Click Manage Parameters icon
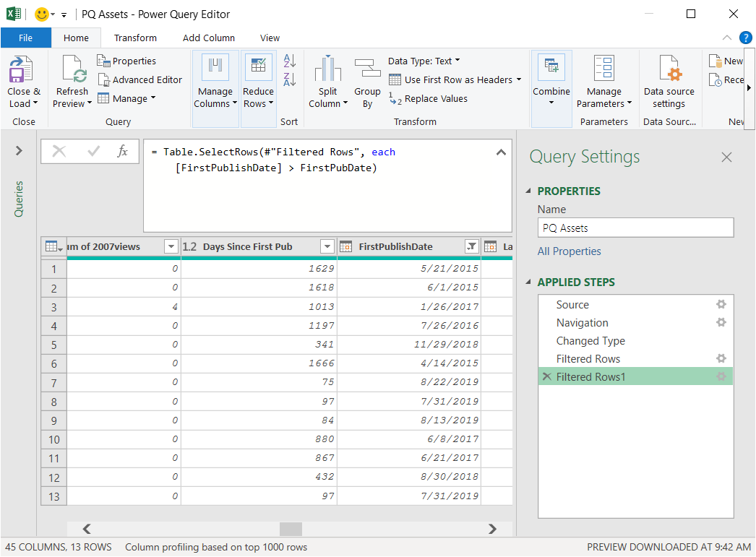 click(604, 67)
